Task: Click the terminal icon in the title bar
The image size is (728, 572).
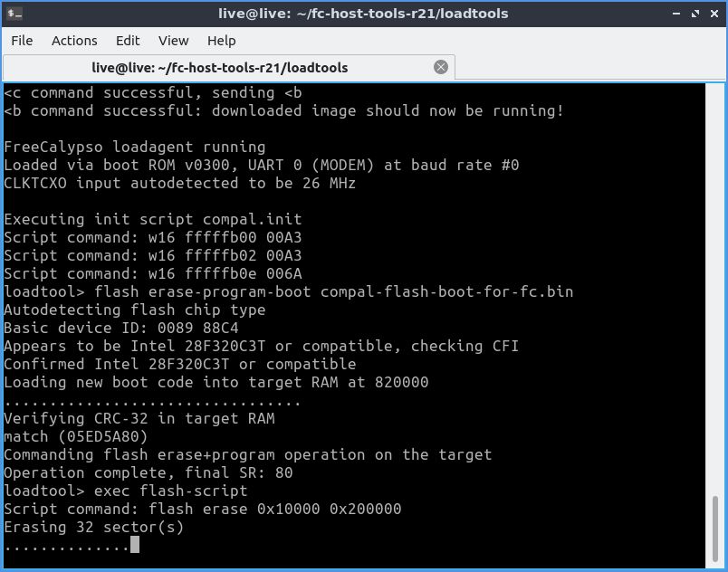Action: pyautogui.click(x=14, y=14)
